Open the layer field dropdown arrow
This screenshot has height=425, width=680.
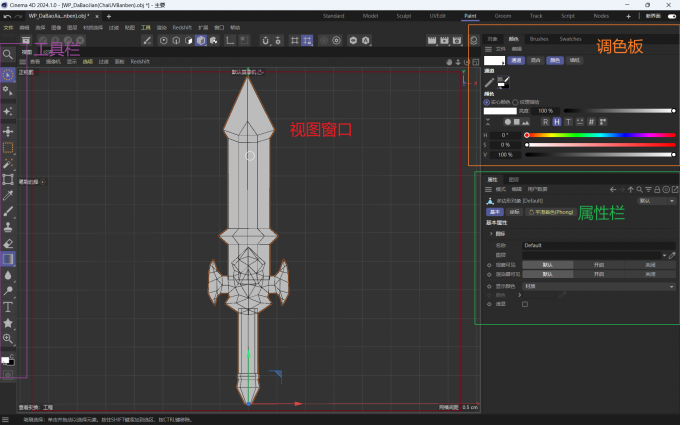pyautogui.click(x=664, y=255)
